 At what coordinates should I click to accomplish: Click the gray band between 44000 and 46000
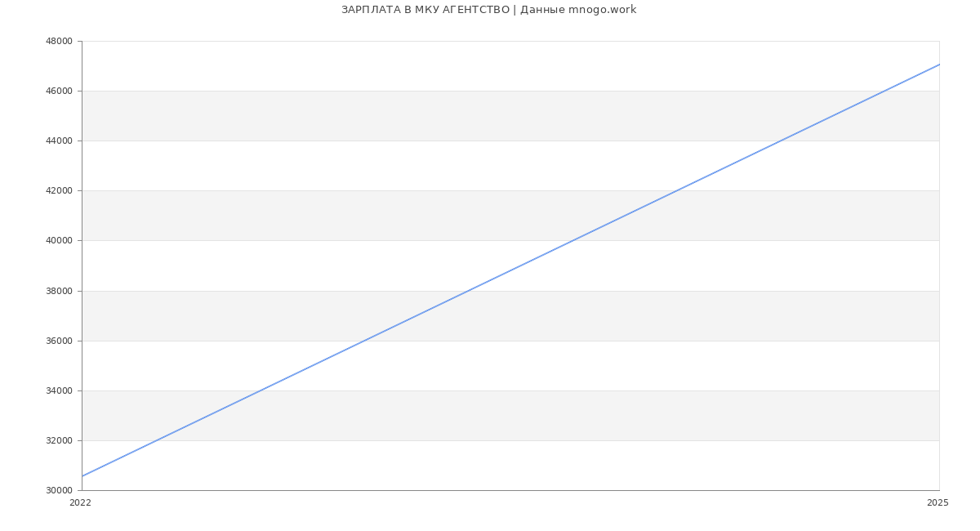(327, 115)
